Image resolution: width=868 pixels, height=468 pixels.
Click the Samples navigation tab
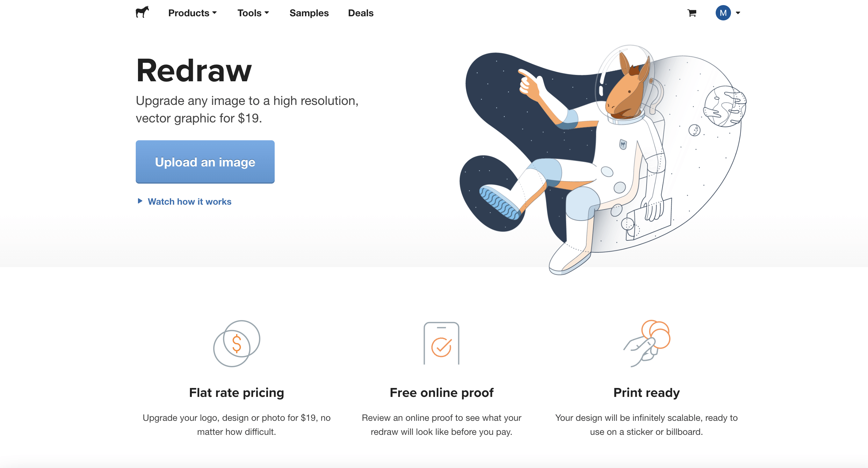point(310,13)
